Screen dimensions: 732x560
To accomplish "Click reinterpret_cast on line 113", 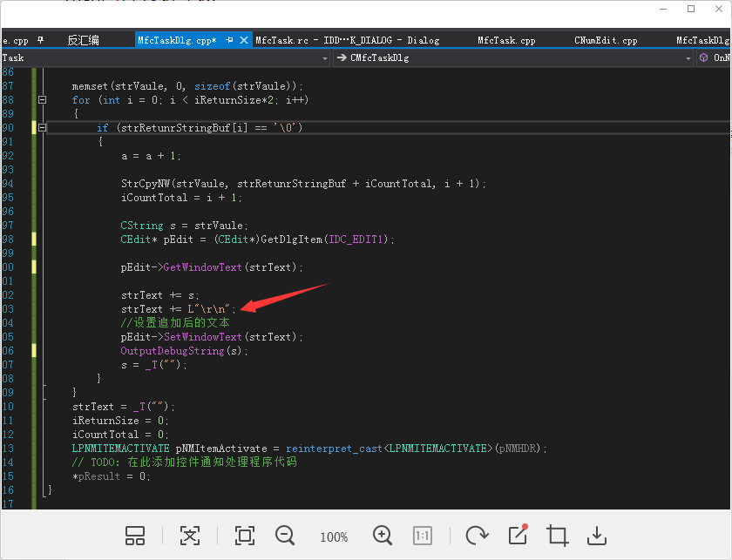I will [334, 449].
